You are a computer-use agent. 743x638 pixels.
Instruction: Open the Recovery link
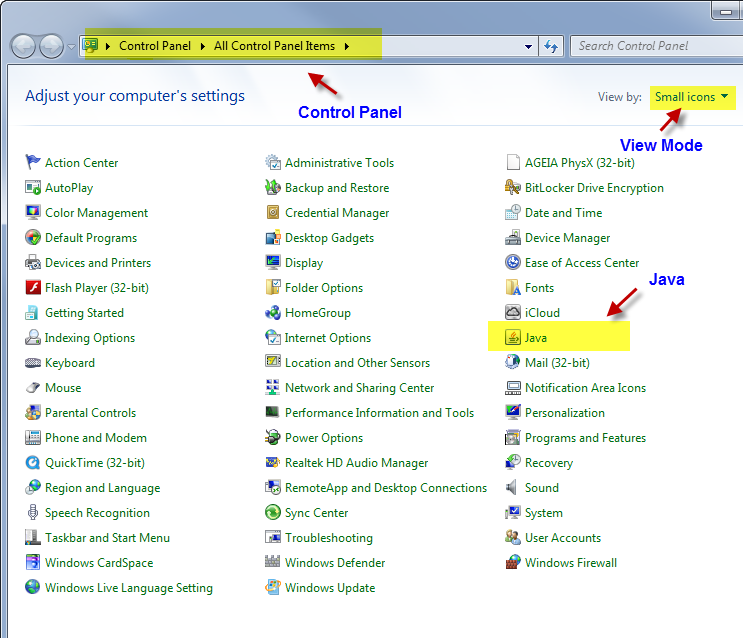coord(549,463)
